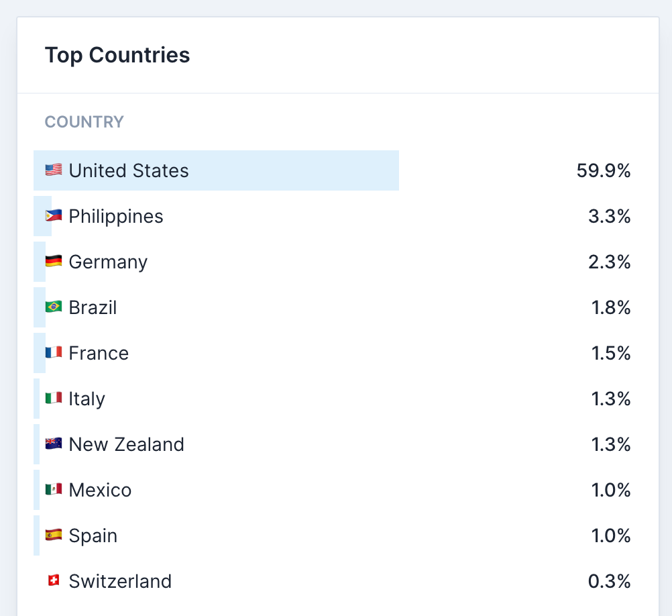672x616 pixels.
Task: Click the United States flag icon
Action: (x=54, y=170)
